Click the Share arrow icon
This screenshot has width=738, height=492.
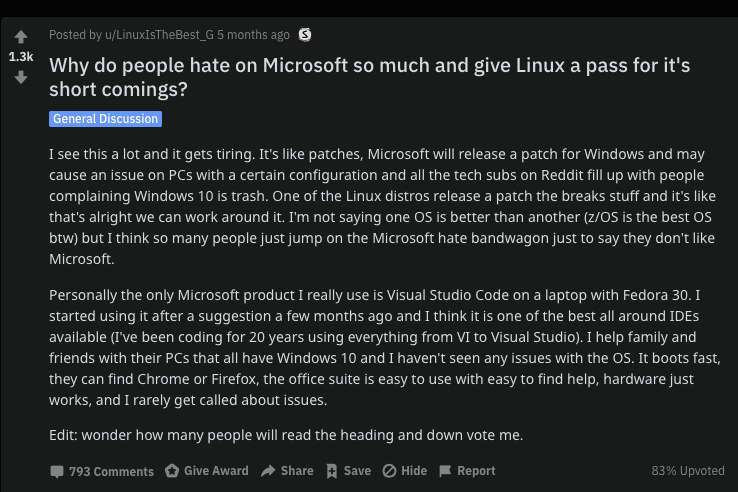(268, 471)
